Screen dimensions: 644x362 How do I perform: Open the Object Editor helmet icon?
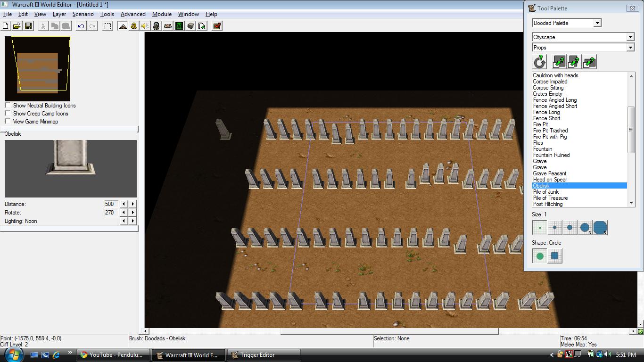point(157,26)
